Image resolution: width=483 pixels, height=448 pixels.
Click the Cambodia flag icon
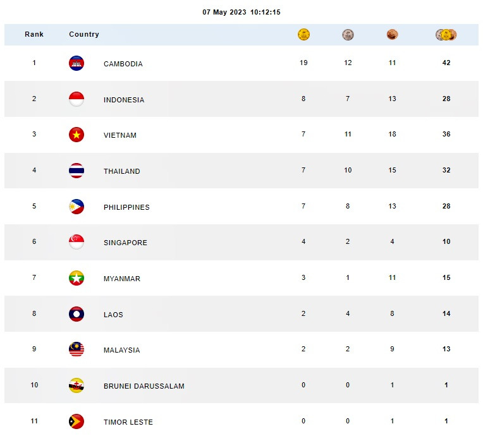coord(76,63)
